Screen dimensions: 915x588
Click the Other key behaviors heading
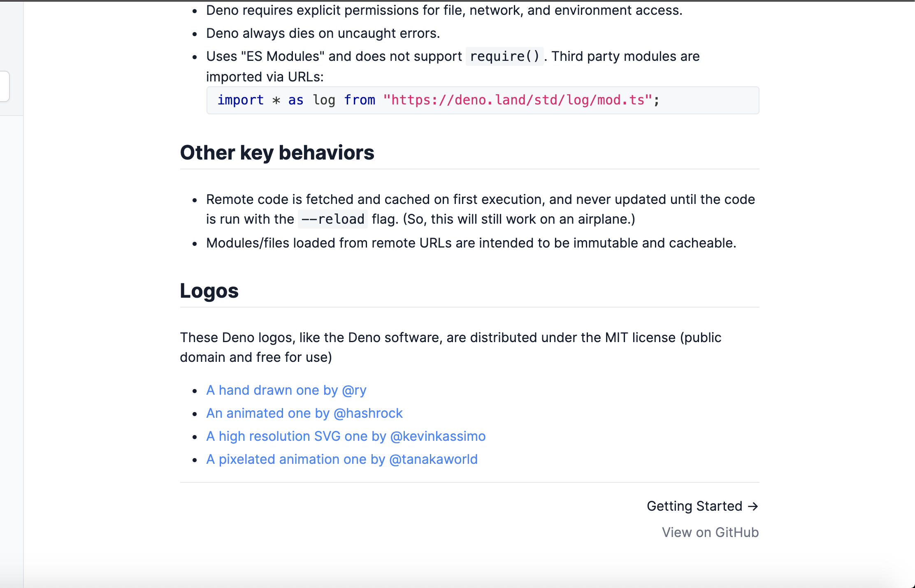[277, 153]
